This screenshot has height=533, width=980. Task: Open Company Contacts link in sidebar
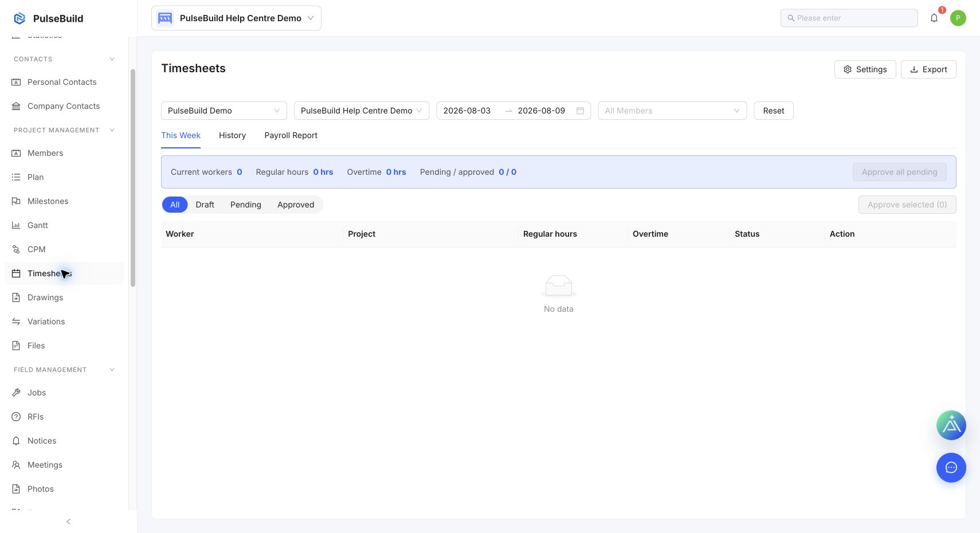point(64,106)
